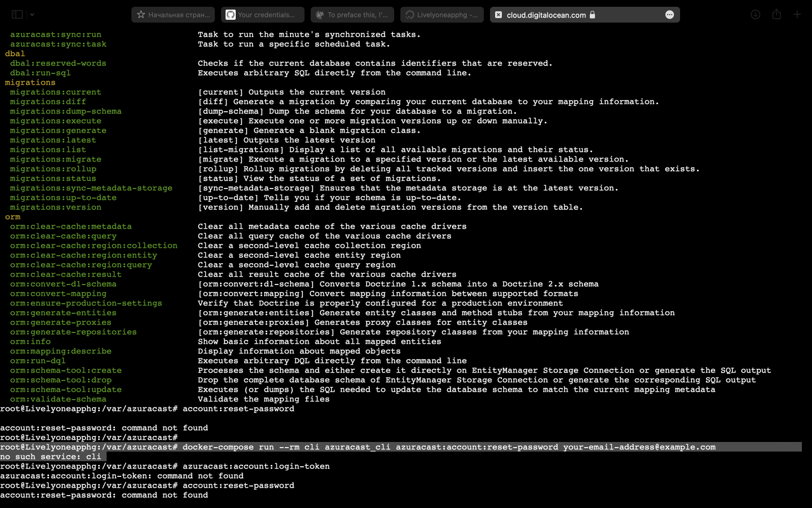Click the migrations:diff command
This screenshot has width=812, height=508.
(x=48, y=102)
